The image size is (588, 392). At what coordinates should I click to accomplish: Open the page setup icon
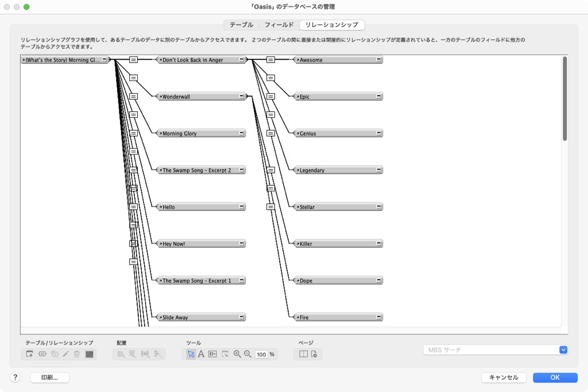[x=314, y=354]
